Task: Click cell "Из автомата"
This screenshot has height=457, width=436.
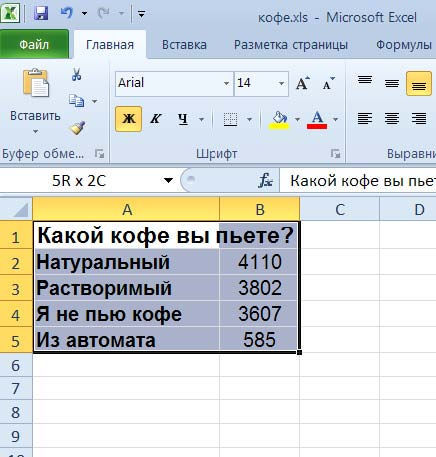Action: tap(126, 340)
